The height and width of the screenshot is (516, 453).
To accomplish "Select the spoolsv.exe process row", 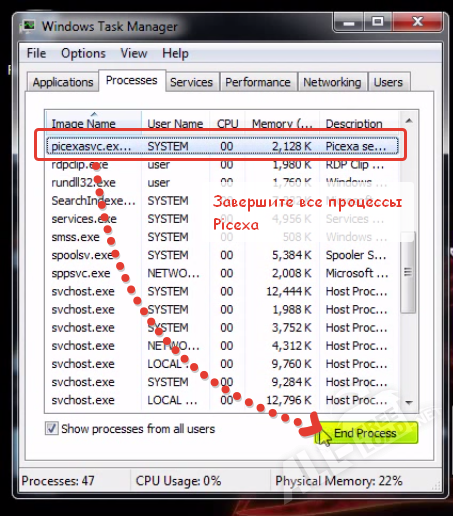I will tap(222, 255).
